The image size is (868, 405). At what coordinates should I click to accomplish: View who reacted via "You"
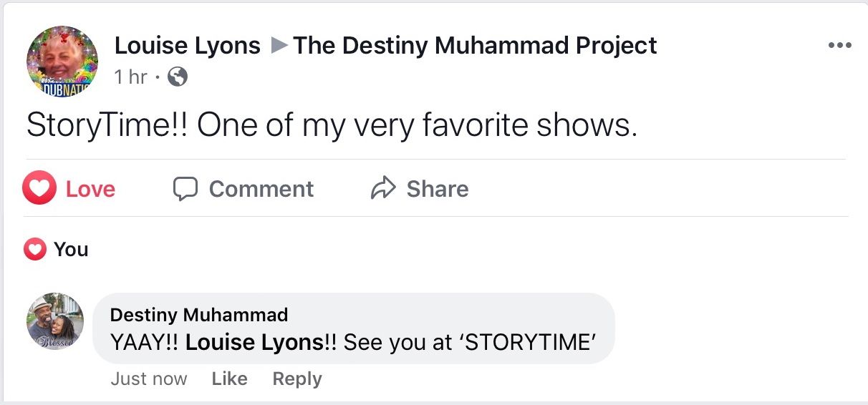71,250
